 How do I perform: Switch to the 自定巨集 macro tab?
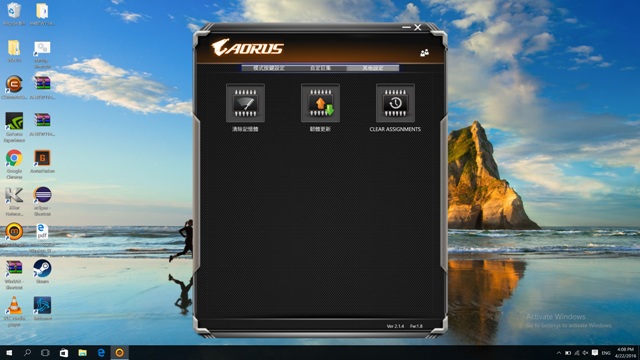(x=320, y=68)
